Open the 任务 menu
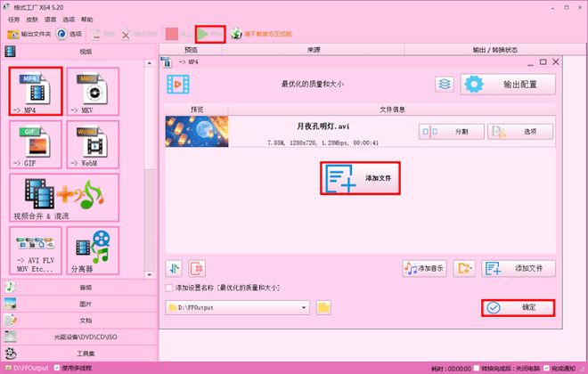 click(x=14, y=19)
